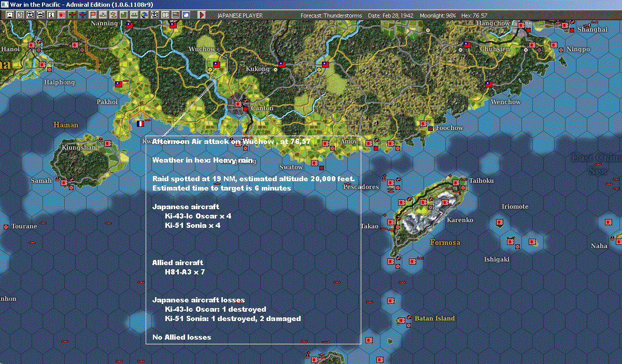Click the ship-in-globe toolbar icon
622x364 pixels.
[x=41, y=15]
